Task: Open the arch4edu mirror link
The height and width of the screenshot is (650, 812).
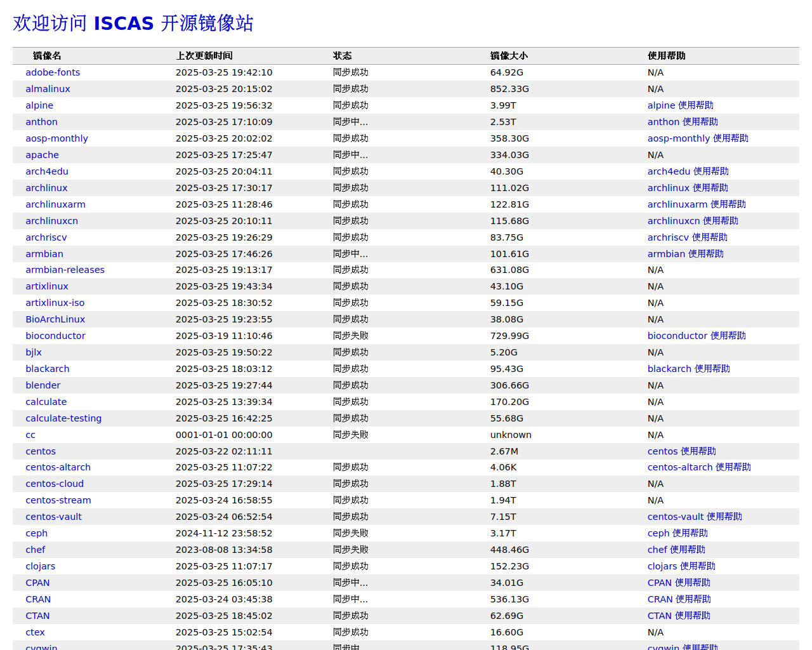Action: tap(47, 171)
